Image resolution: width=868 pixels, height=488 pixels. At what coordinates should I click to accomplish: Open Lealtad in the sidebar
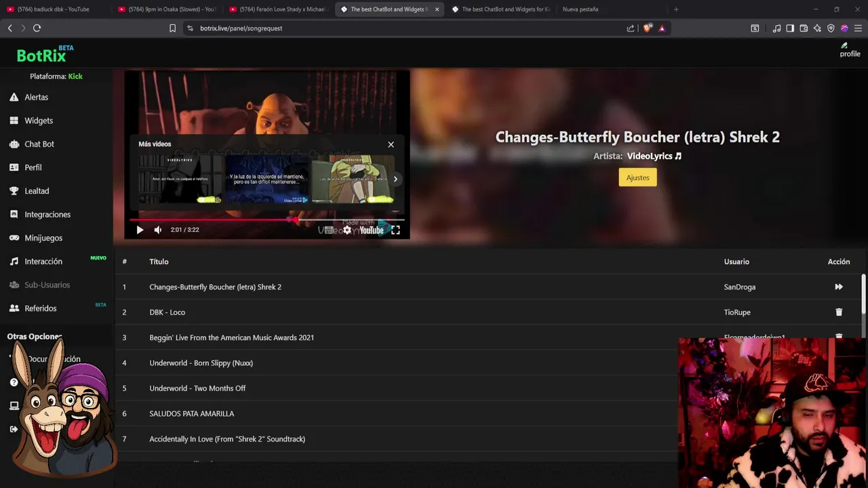[37, 191]
